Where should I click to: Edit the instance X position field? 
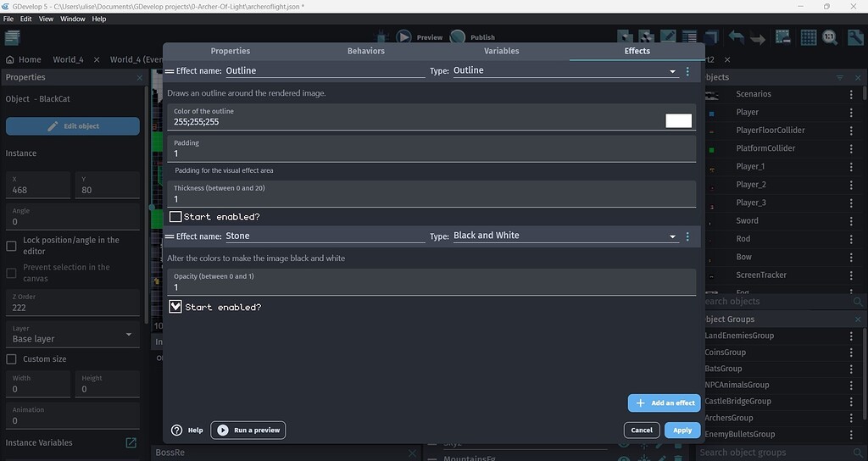(38, 185)
